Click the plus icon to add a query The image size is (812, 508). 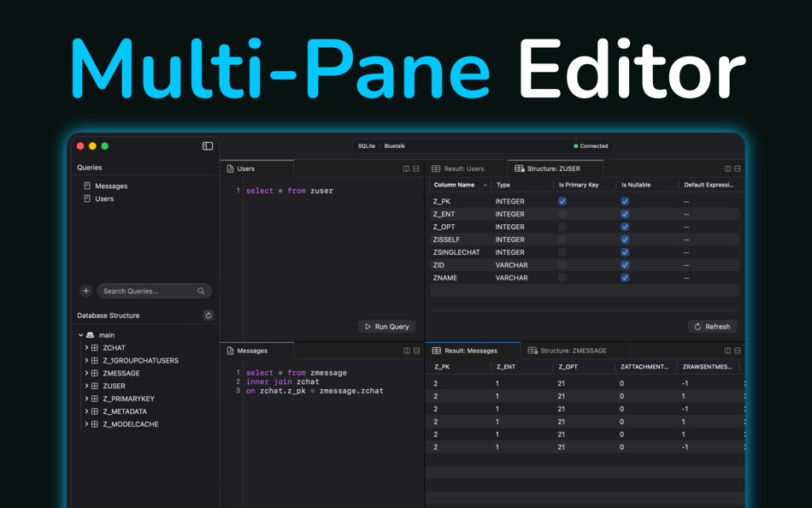(85, 291)
